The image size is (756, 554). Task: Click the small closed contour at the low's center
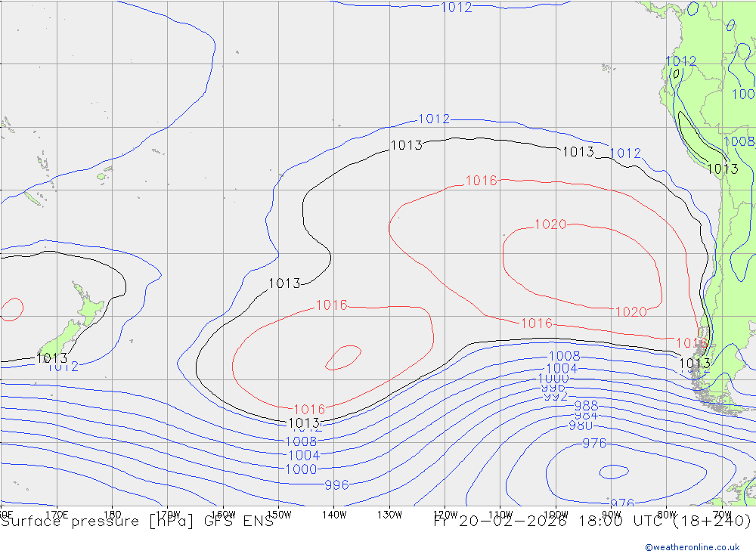coord(613,472)
